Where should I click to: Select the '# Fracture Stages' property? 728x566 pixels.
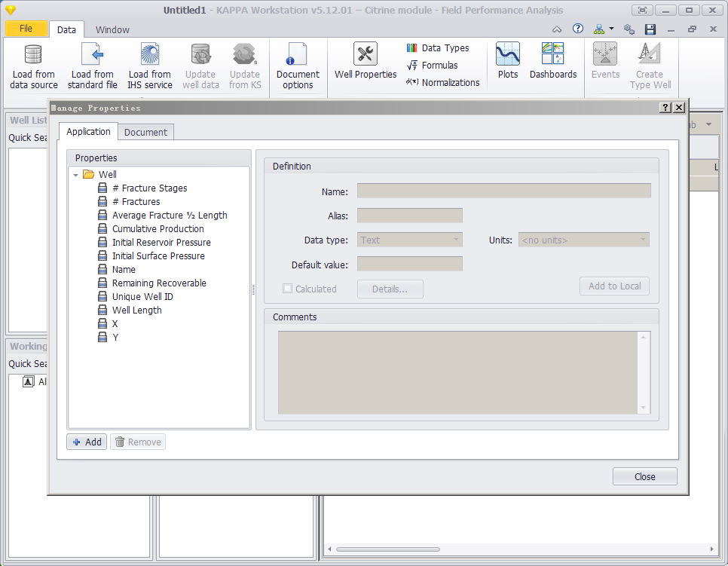[149, 188]
